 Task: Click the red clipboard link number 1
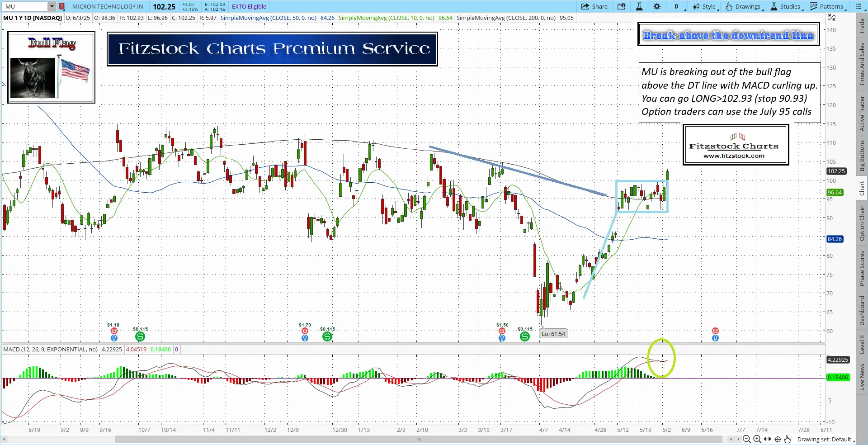coord(62,6)
